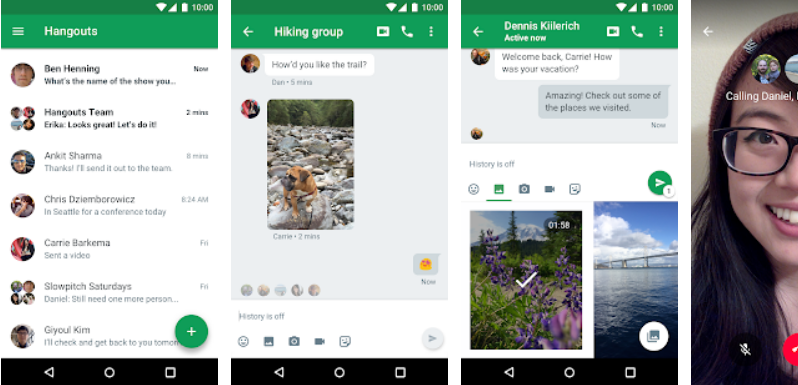Viewport: 798px width, 385px height.
Task: Go back from the calling screen
Action: coord(708,32)
